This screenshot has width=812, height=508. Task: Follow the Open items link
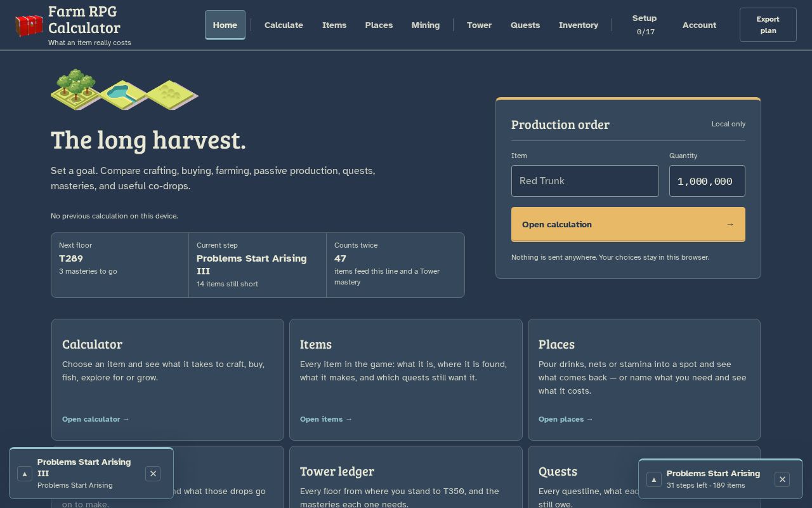(x=326, y=419)
